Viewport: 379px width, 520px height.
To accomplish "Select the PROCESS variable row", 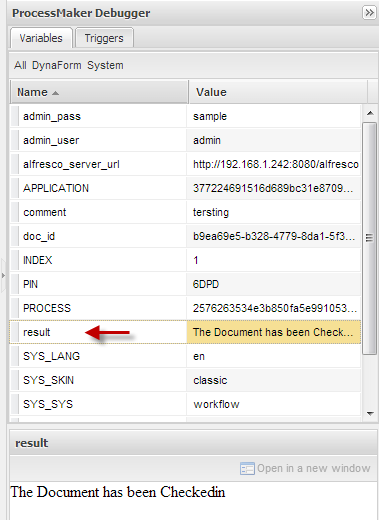I will click(185, 308).
